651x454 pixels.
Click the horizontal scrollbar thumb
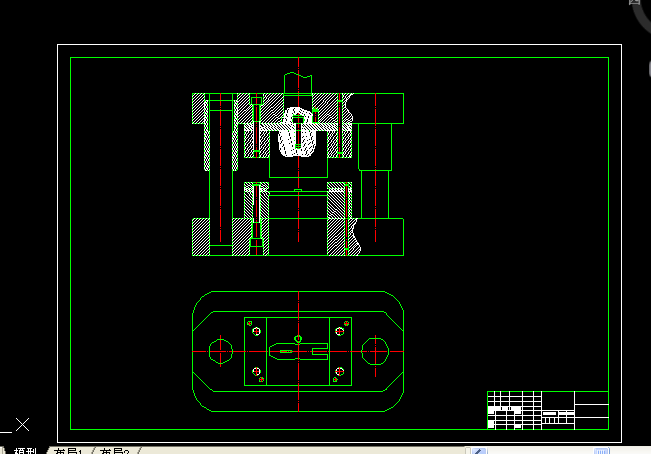coord(601,451)
